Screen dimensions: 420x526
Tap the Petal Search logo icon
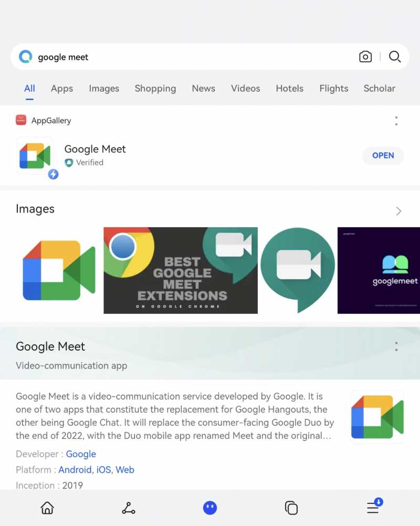click(26, 57)
